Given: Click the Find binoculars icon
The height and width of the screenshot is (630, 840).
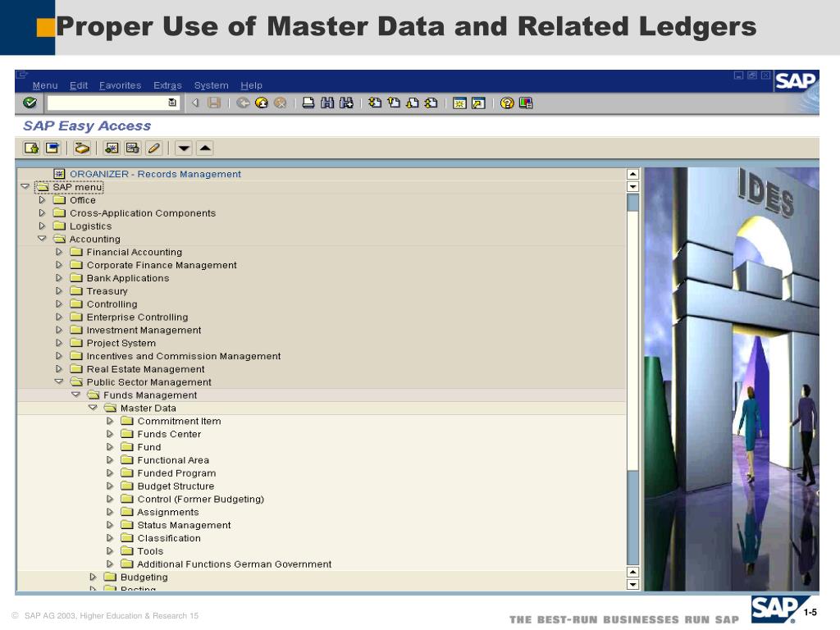Looking at the screenshot, I should (327, 103).
